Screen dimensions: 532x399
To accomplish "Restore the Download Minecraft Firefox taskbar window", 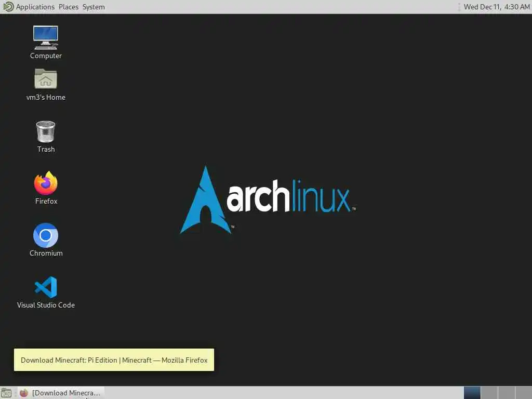I will pos(60,393).
